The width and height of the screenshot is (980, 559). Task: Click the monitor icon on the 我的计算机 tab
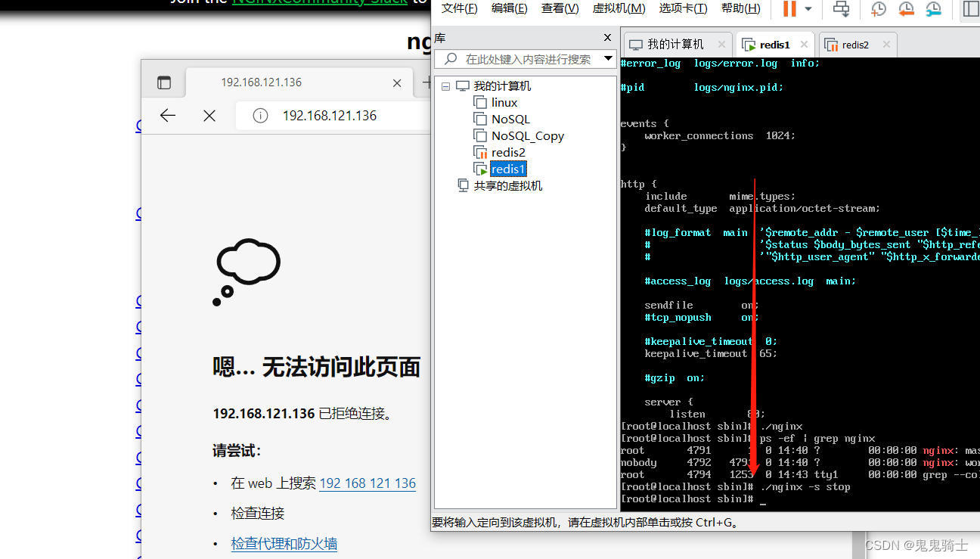point(636,45)
